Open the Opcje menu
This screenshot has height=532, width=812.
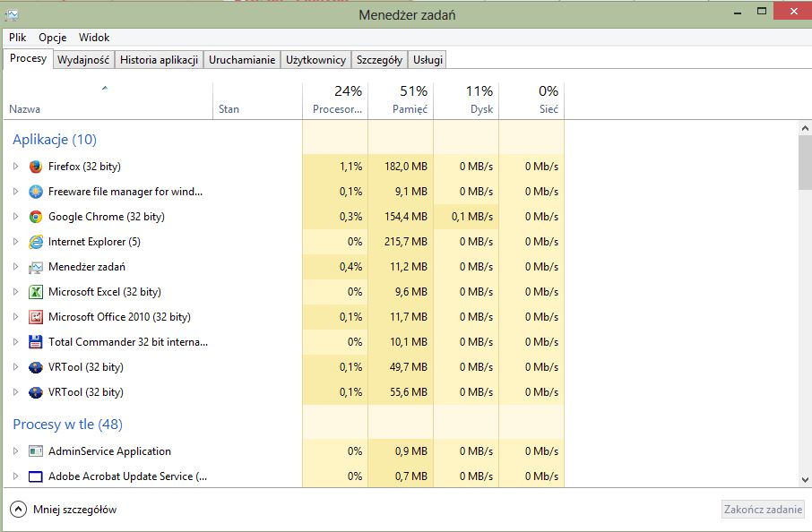(x=52, y=38)
